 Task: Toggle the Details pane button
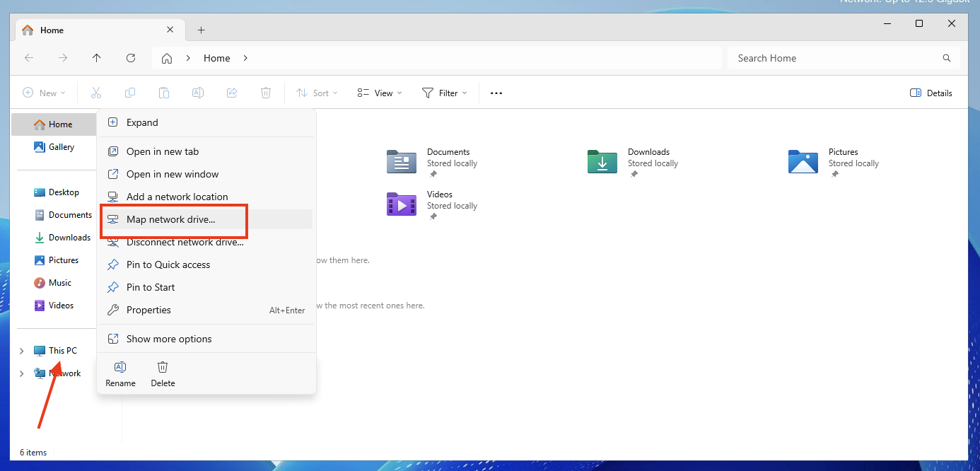coord(931,93)
